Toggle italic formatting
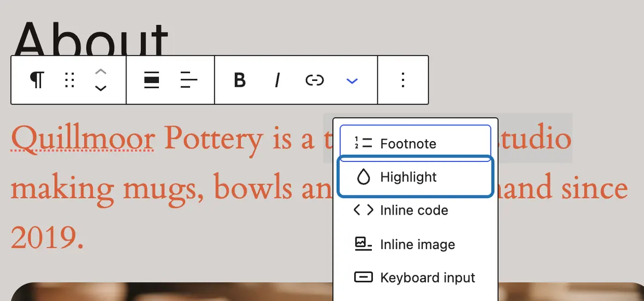Viewport: 644px width, 301px height. point(277,80)
